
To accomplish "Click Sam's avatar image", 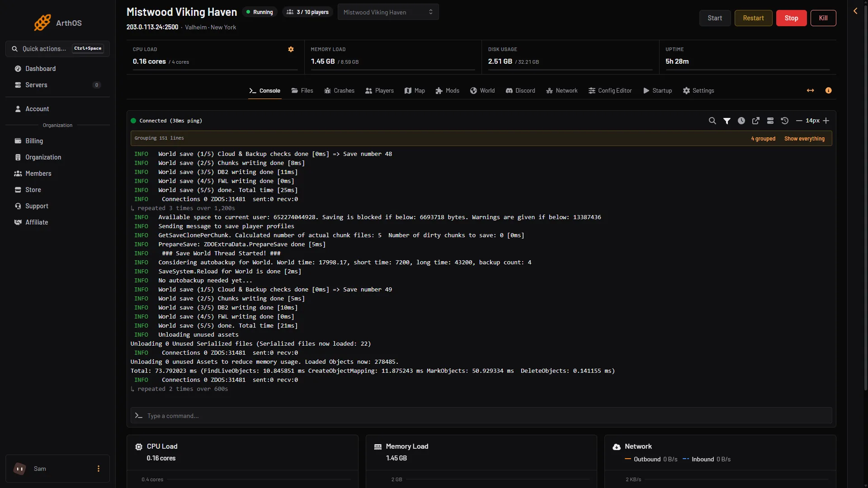I will tap(19, 469).
